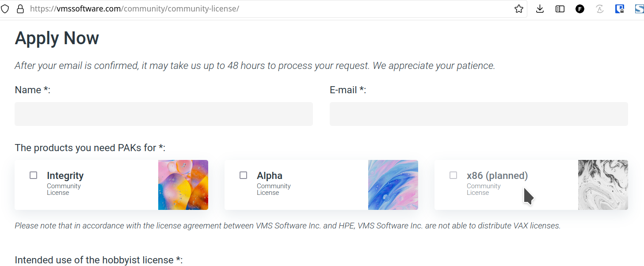Bookmark this page with the star icon
The width and height of the screenshot is (644, 266).
pos(519,9)
